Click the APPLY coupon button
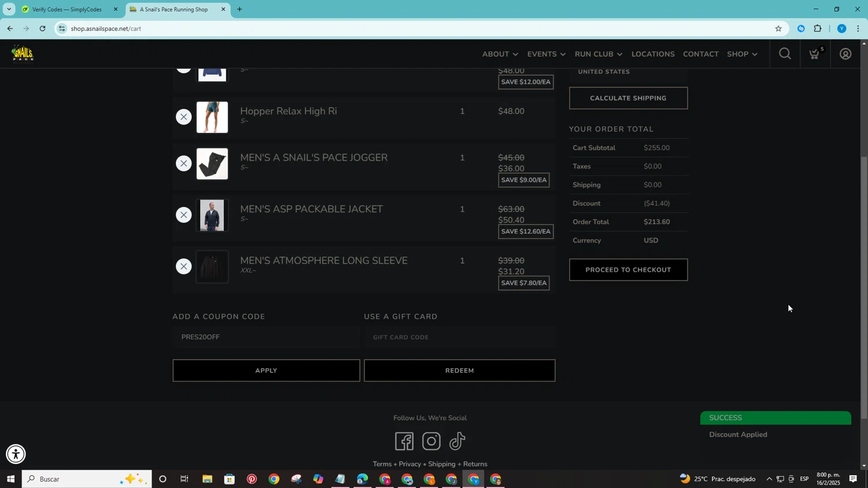The width and height of the screenshot is (868, 488). pyautogui.click(x=266, y=371)
